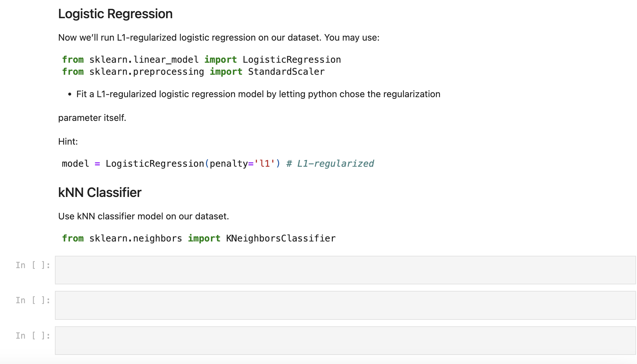Select the second cell's In [ ]: prompt
637x364 pixels.
pyautogui.click(x=33, y=300)
